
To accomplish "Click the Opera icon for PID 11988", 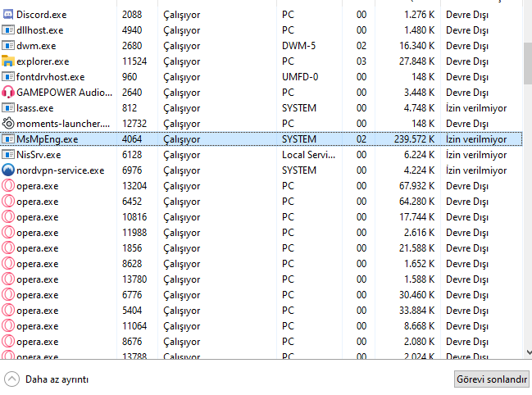I will click(x=8, y=233).
